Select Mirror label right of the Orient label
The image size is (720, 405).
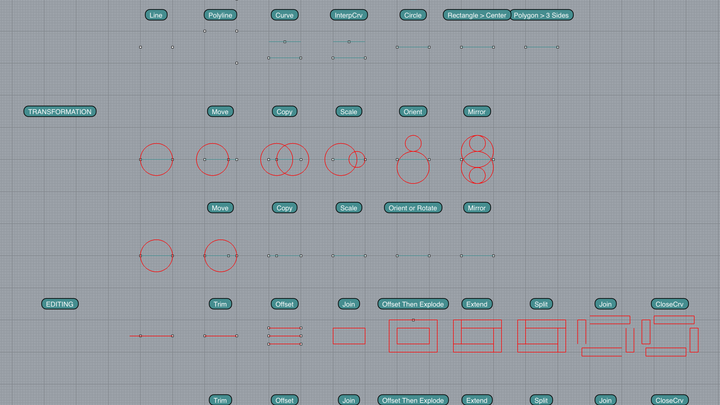477,112
